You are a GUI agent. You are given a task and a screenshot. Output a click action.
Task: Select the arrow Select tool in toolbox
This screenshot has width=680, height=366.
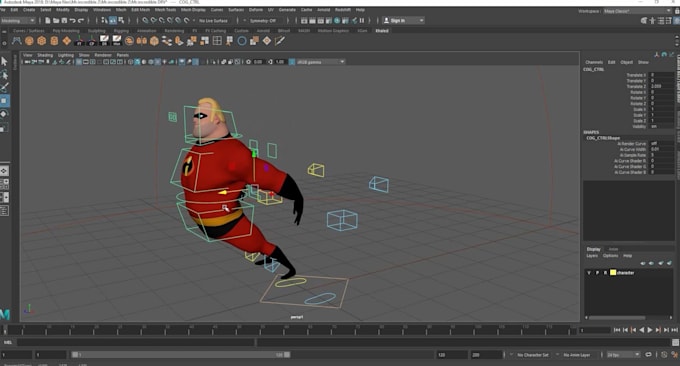coord(4,61)
